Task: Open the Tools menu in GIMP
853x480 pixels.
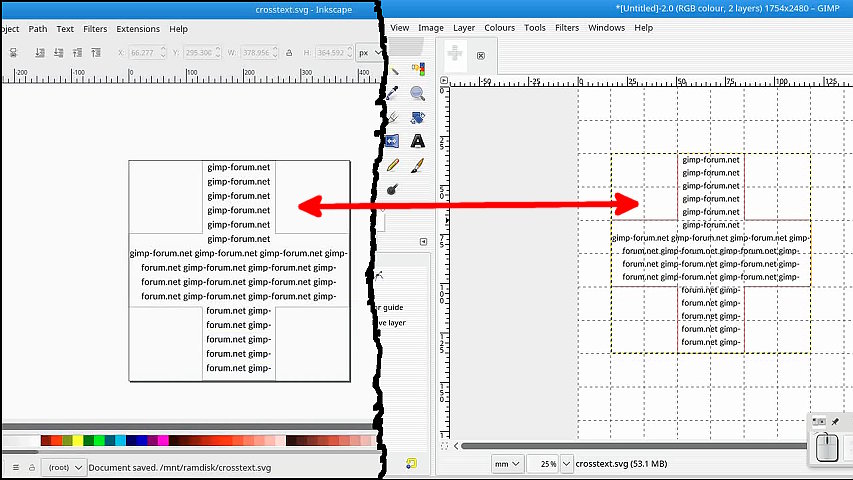Action: coord(535,28)
